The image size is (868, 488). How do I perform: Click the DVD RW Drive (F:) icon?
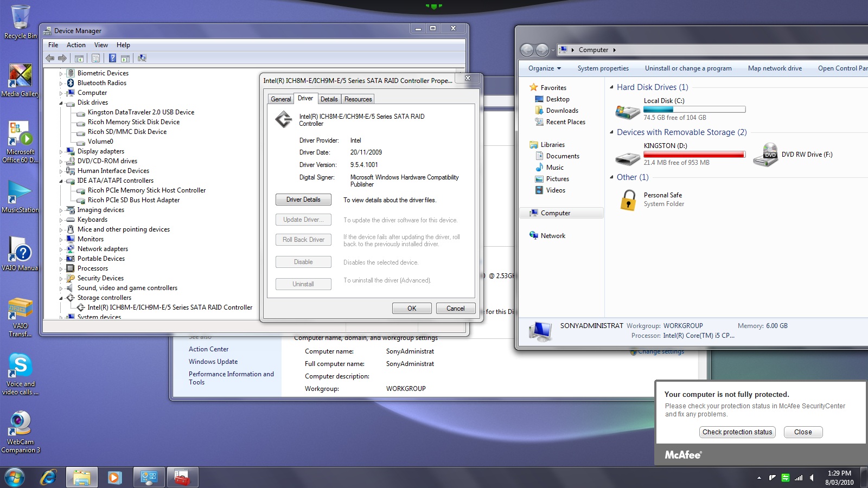[x=765, y=155]
